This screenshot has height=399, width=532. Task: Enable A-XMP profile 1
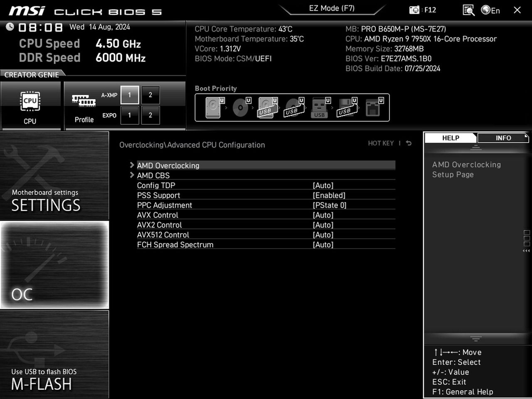[x=130, y=95]
